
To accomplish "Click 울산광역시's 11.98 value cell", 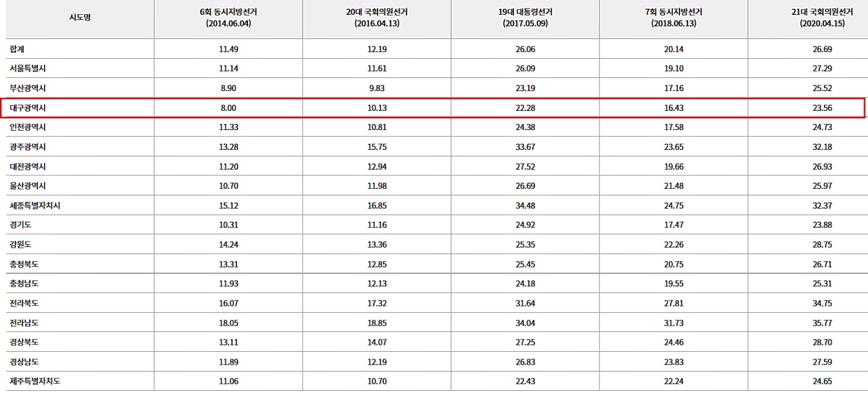I will (x=376, y=186).
